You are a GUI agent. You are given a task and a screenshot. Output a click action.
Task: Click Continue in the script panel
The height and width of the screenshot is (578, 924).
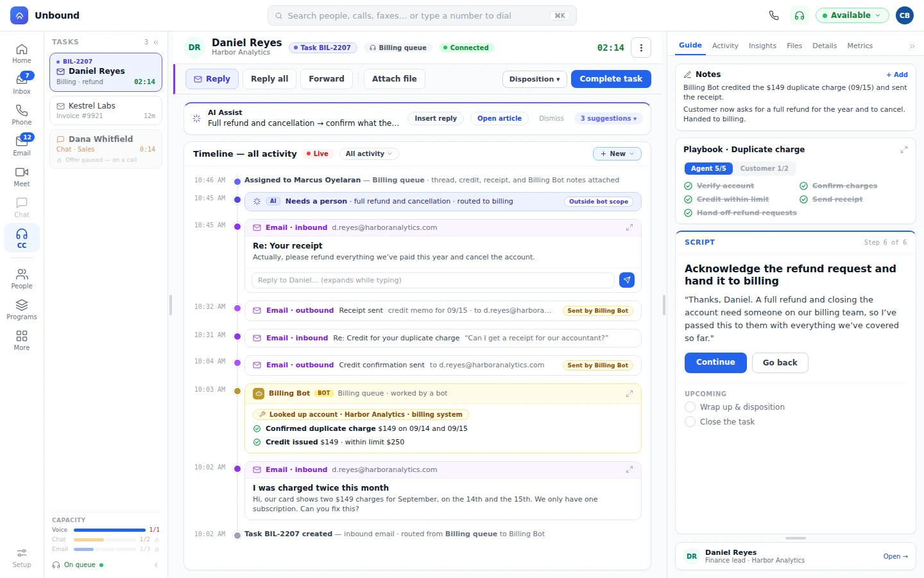(x=715, y=363)
